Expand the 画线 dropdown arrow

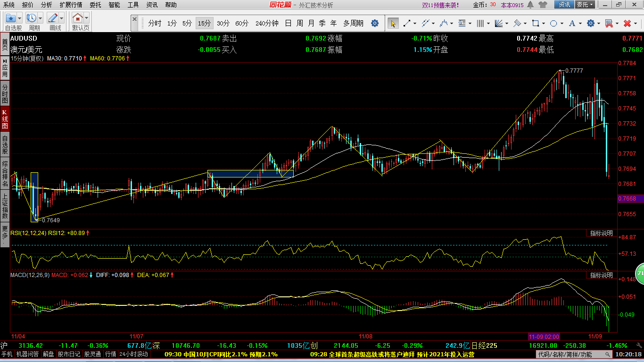[61, 18]
